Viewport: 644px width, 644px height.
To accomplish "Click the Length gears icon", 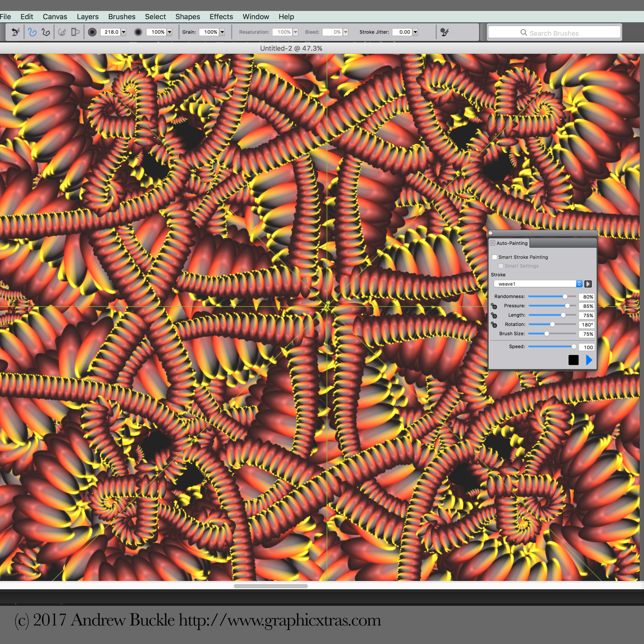I will (494, 315).
